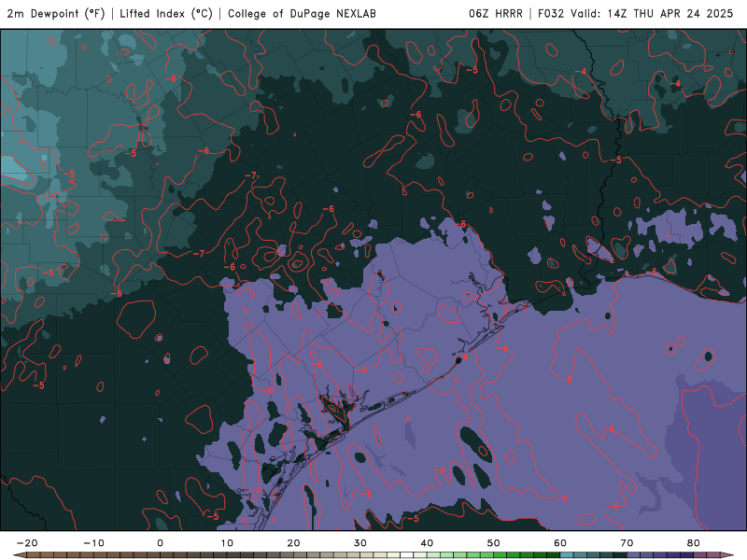Click the '2m Dewpoint (°F)' title text
This screenshot has width=747, height=560.
point(56,13)
